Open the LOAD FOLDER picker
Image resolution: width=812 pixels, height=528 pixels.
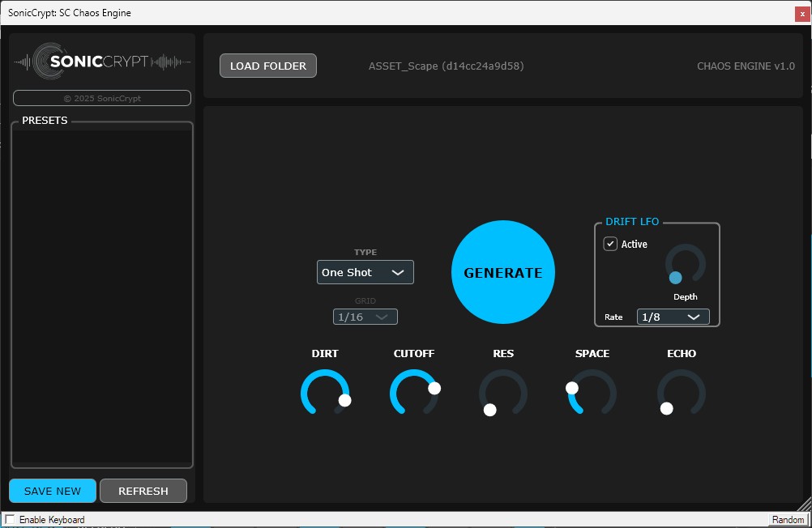click(267, 66)
